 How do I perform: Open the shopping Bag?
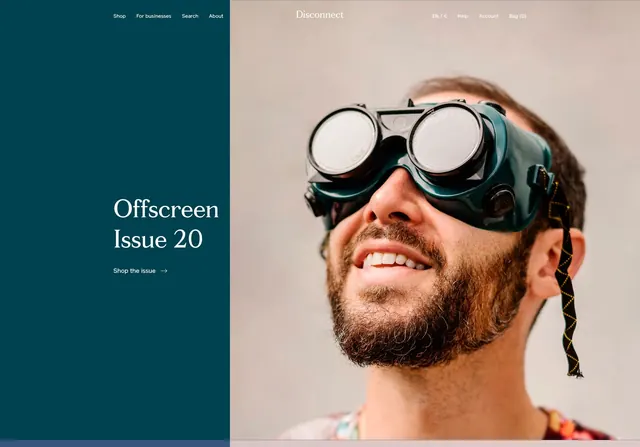tap(518, 16)
